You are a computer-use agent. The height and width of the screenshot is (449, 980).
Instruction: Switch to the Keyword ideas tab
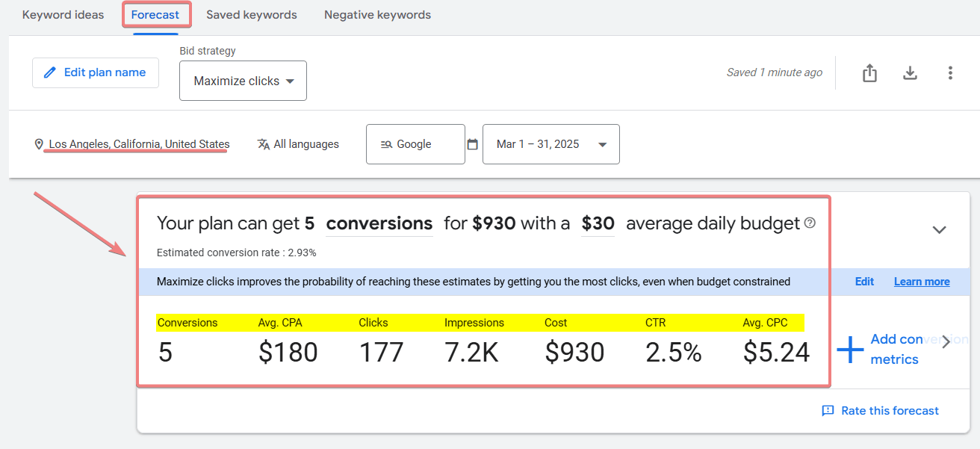click(63, 15)
